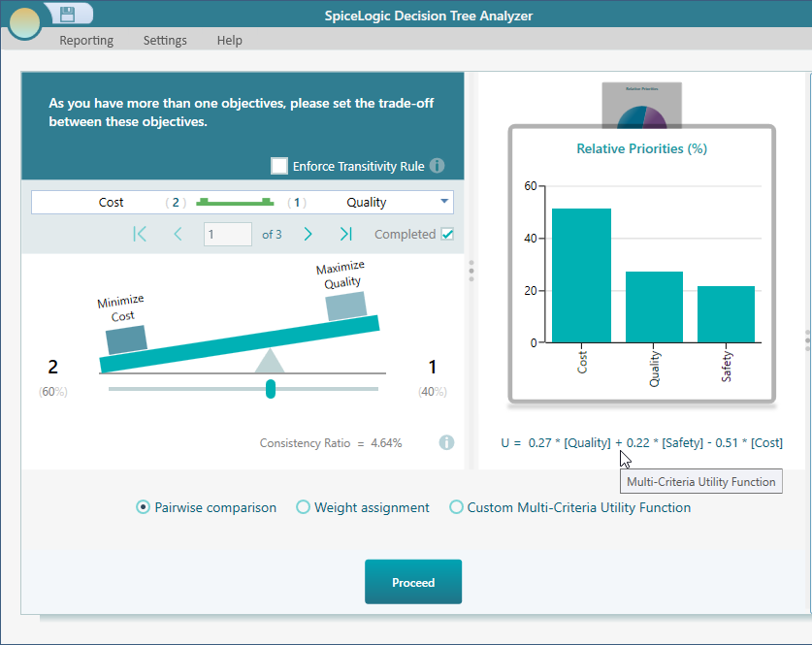Go to next comparison page

[308, 234]
